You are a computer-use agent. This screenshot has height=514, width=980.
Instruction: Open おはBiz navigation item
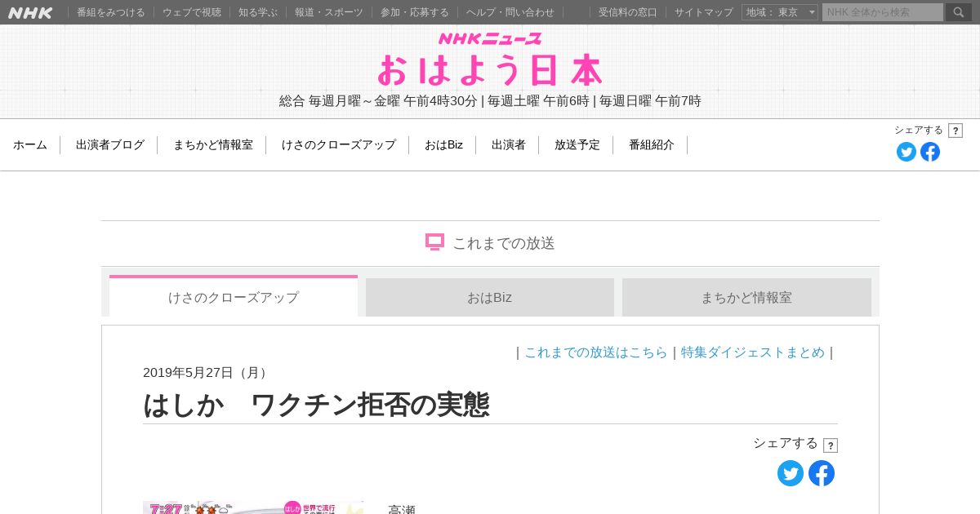(443, 145)
